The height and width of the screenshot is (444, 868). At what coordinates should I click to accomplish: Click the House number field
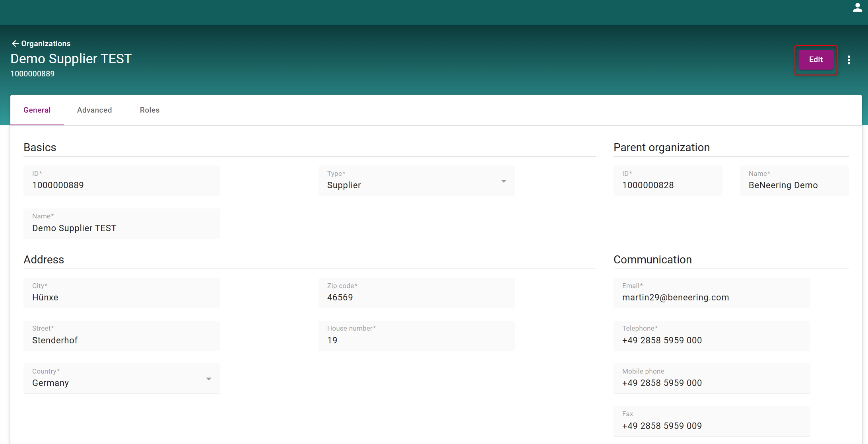(x=416, y=336)
